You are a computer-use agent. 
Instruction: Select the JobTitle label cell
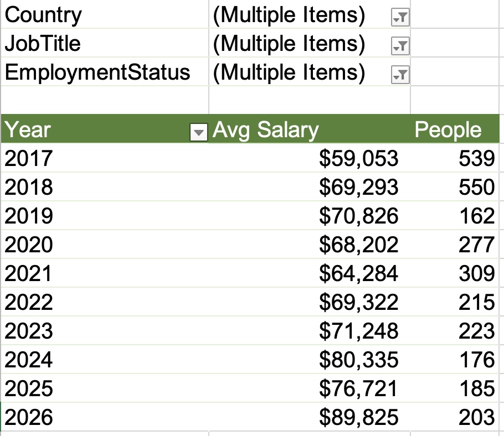(43, 44)
